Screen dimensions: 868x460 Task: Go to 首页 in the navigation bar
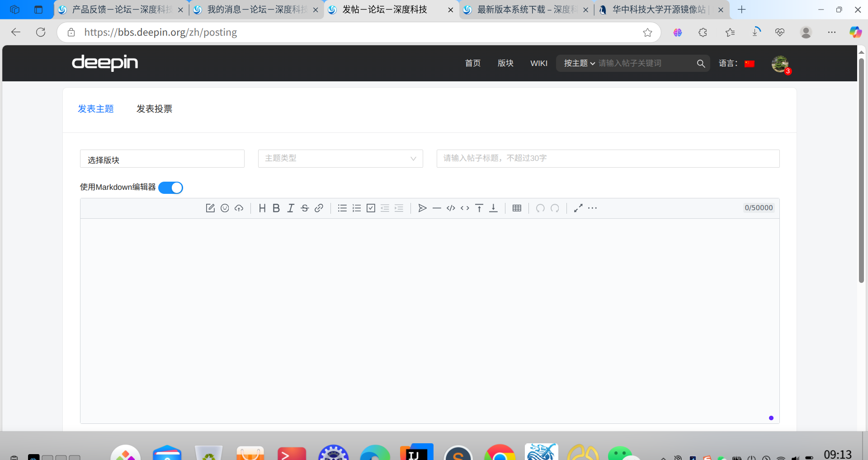pyautogui.click(x=473, y=63)
